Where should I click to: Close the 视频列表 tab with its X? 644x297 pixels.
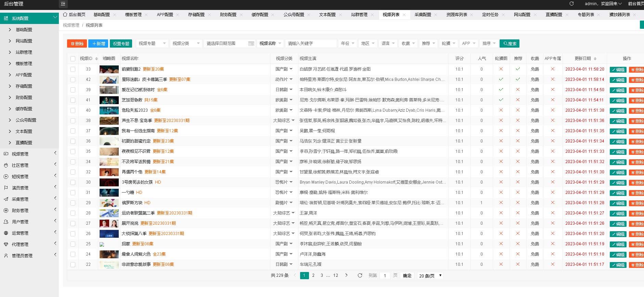point(404,15)
